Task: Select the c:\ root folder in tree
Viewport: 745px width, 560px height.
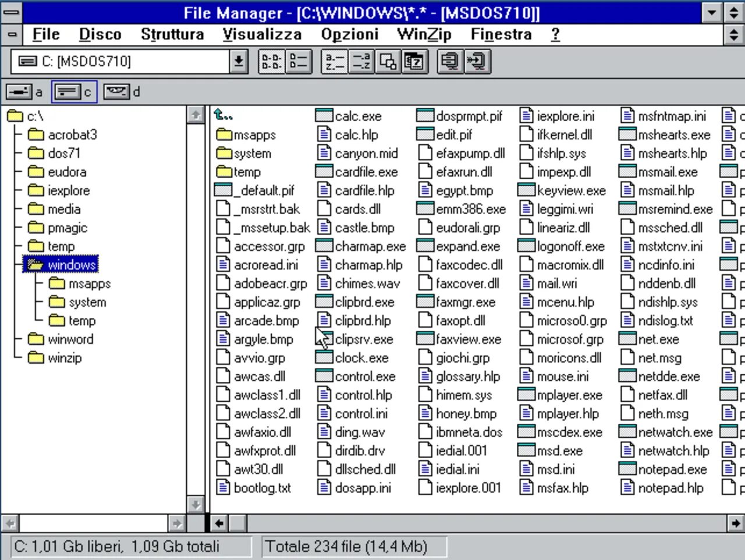Action: coord(26,116)
